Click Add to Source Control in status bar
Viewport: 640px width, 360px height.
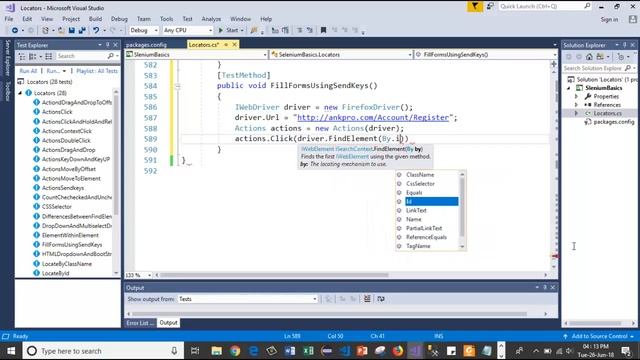599,336
